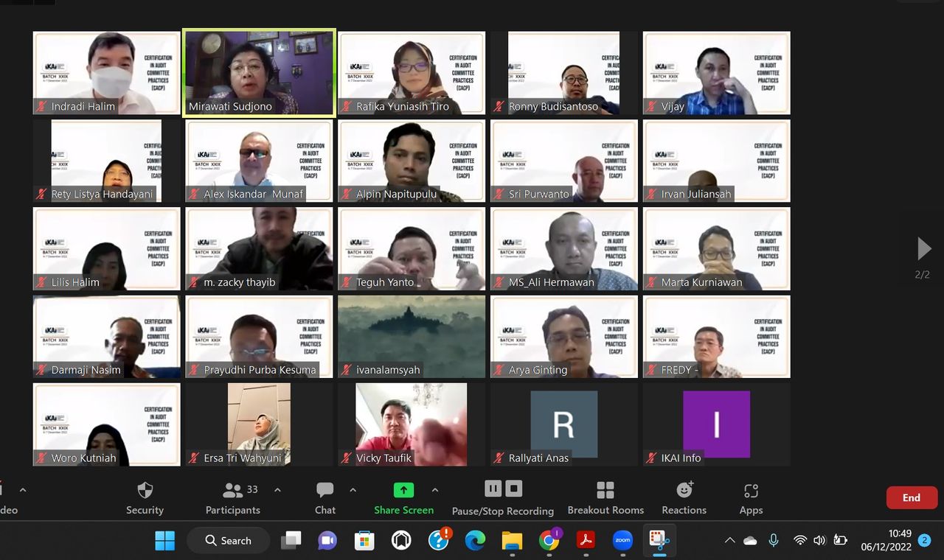Viewport: 944px width, 560px height.
Task: Click the name label Darmaji Nasim
Action: tap(86, 370)
